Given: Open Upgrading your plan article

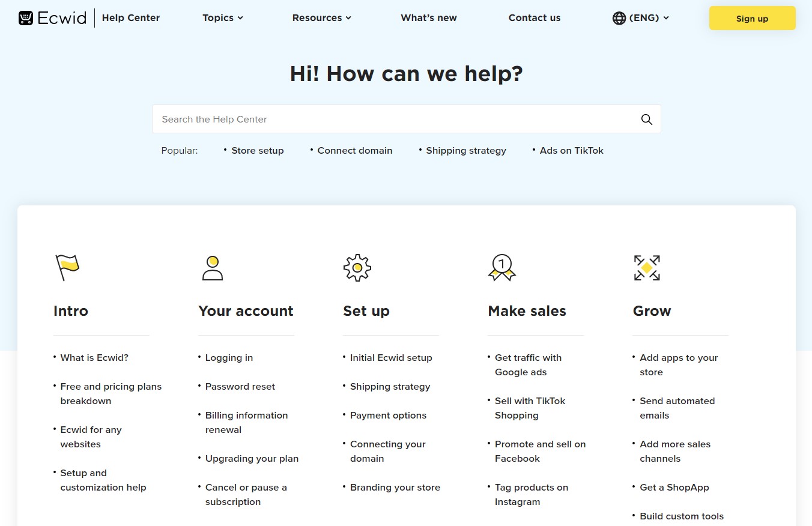Looking at the screenshot, I should click(x=252, y=459).
